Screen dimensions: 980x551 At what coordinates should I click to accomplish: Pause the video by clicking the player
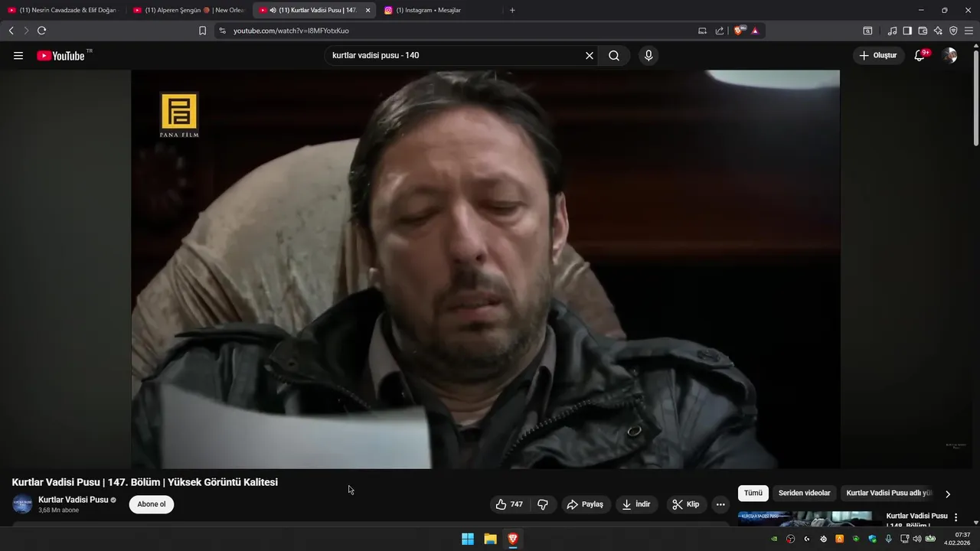coord(485,269)
